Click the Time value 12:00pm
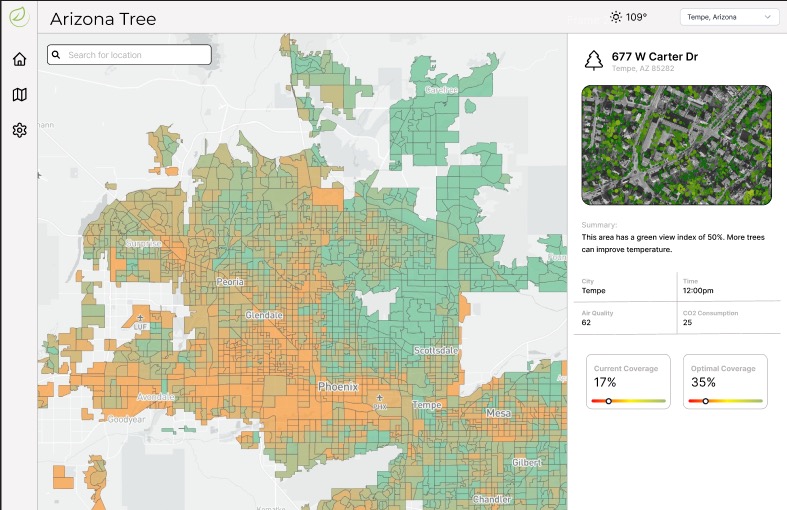Image resolution: width=787 pixels, height=510 pixels. [698, 291]
